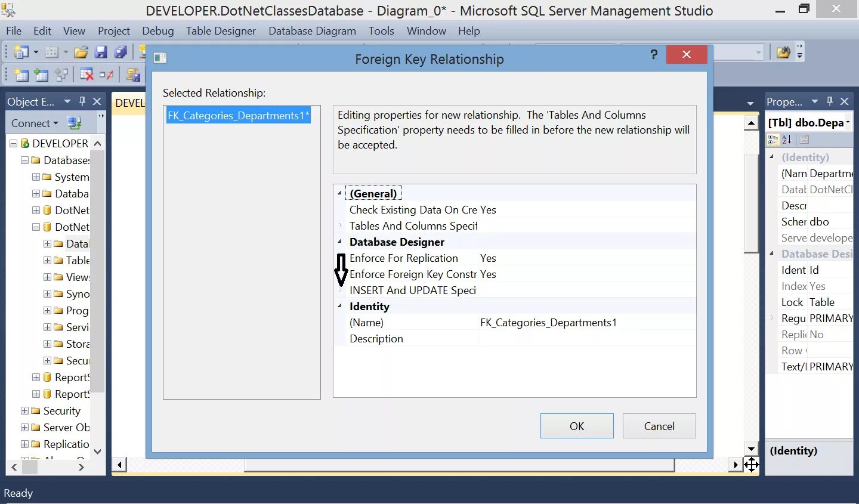This screenshot has width=859, height=504.
Task: Open the Properties panel window position dropdown
Action: (x=815, y=101)
